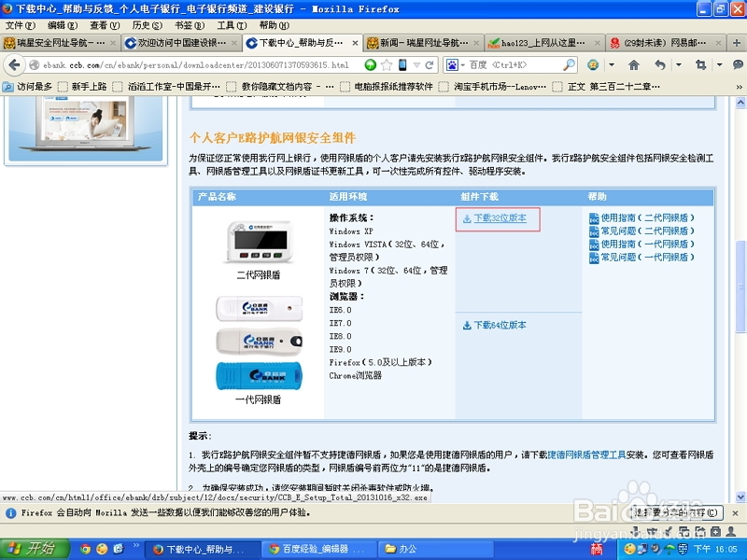
Task: Click the doc icon beside 使用指南（二代网银盾）
Action: click(594, 218)
